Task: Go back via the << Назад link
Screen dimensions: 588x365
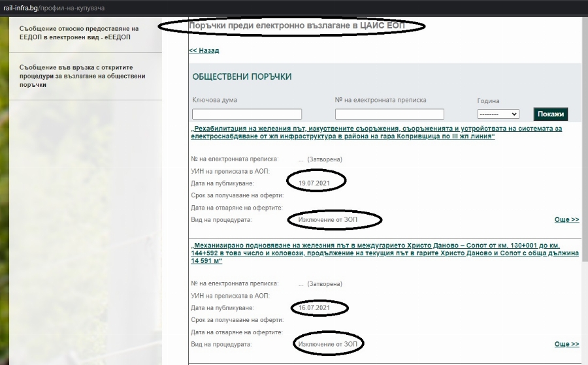Action: [204, 50]
